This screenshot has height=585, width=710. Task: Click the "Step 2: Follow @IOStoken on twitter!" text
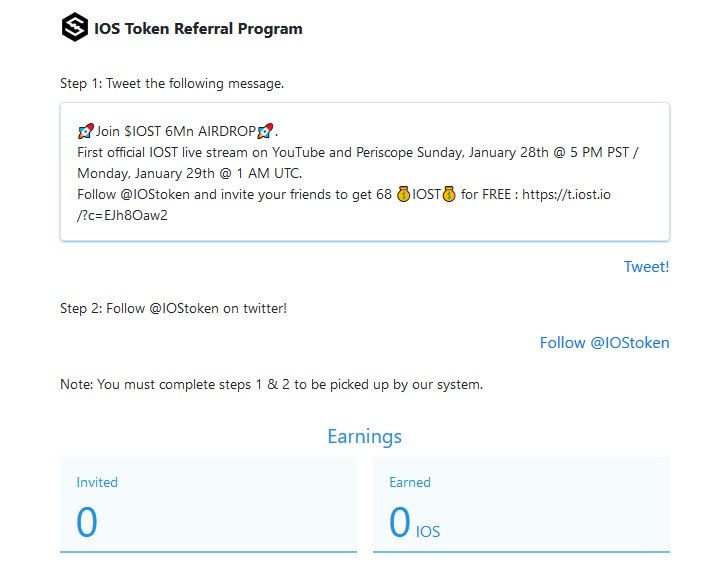point(173,308)
